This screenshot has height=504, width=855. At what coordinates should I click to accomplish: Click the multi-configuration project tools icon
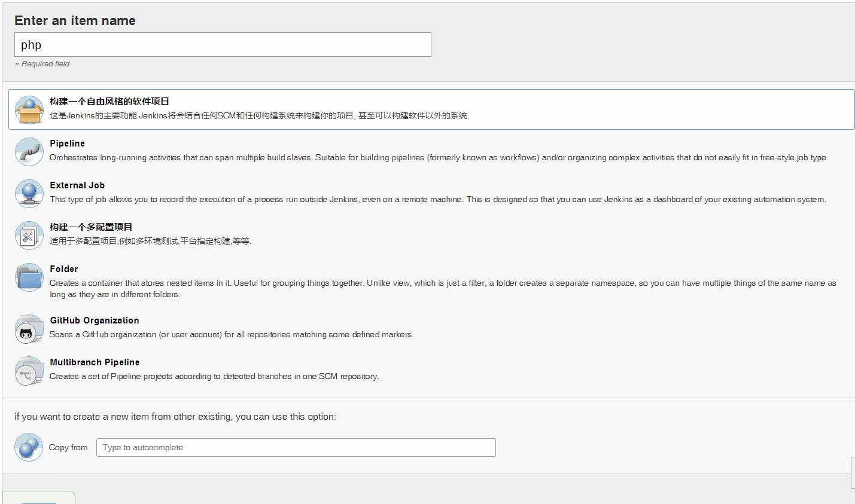(29, 236)
